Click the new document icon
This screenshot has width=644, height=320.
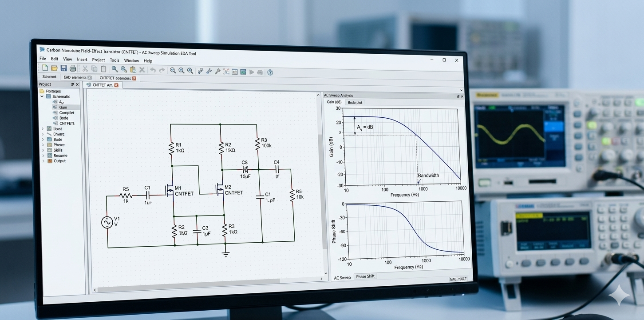click(45, 68)
